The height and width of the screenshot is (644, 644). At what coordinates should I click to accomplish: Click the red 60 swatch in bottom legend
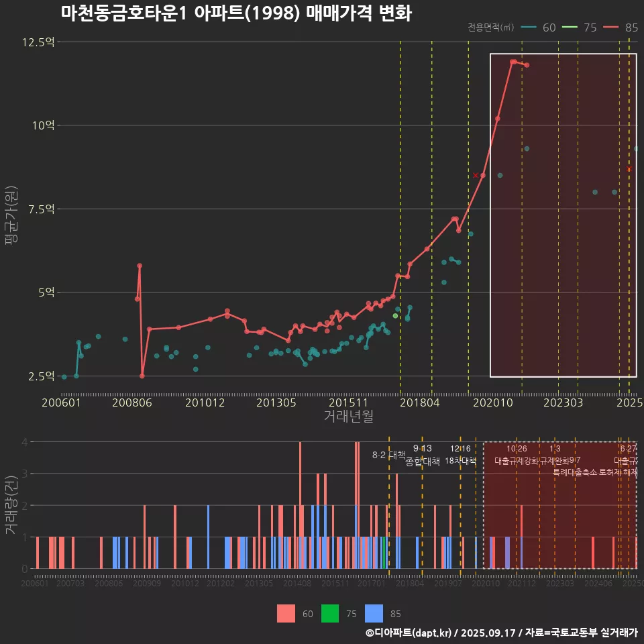(286, 613)
